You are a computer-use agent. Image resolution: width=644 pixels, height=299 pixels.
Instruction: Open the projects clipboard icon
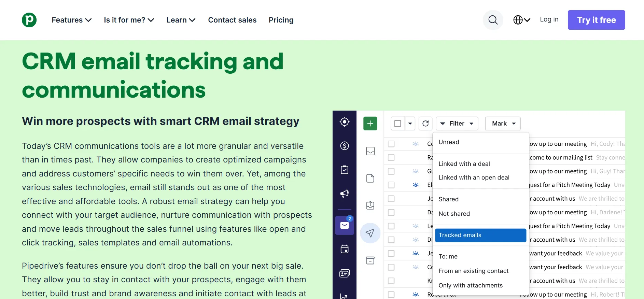point(345,170)
